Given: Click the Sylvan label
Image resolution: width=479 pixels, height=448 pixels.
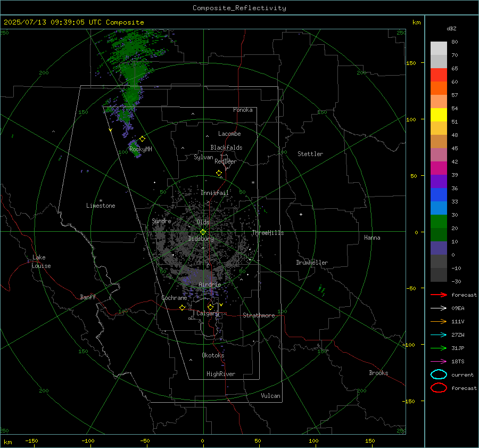Looking at the screenshot, I should [203, 157].
